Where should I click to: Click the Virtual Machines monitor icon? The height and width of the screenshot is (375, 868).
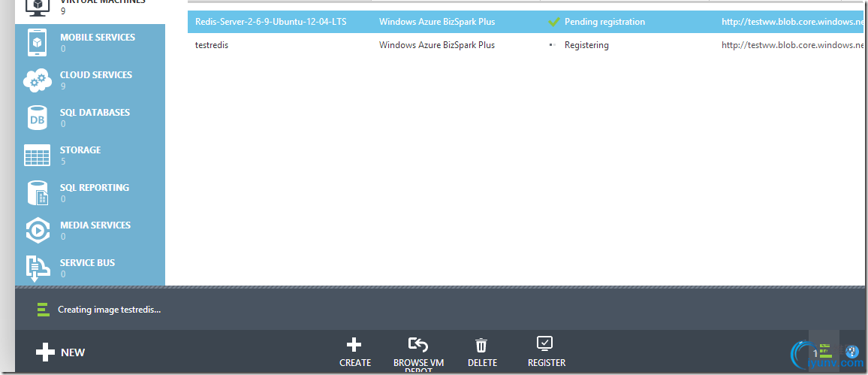(38, 8)
